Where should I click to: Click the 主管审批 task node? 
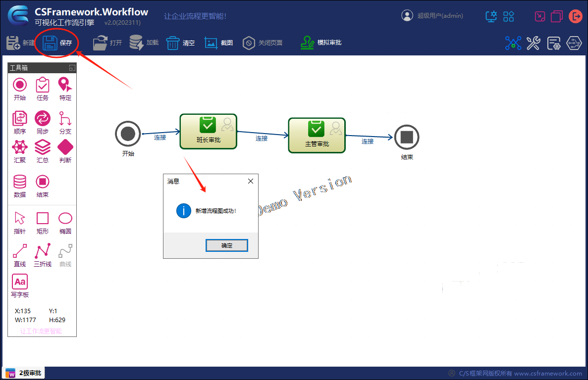pyautogui.click(x=317, y=136)
